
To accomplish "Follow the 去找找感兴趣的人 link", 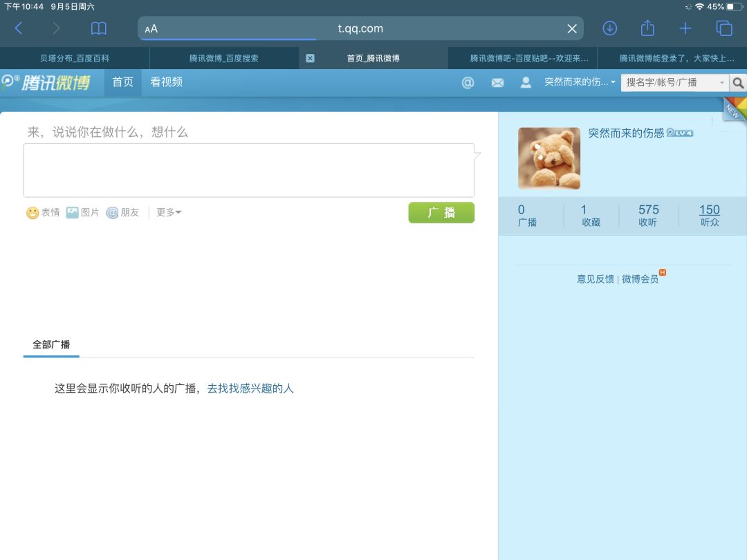I will pos(250,389).
